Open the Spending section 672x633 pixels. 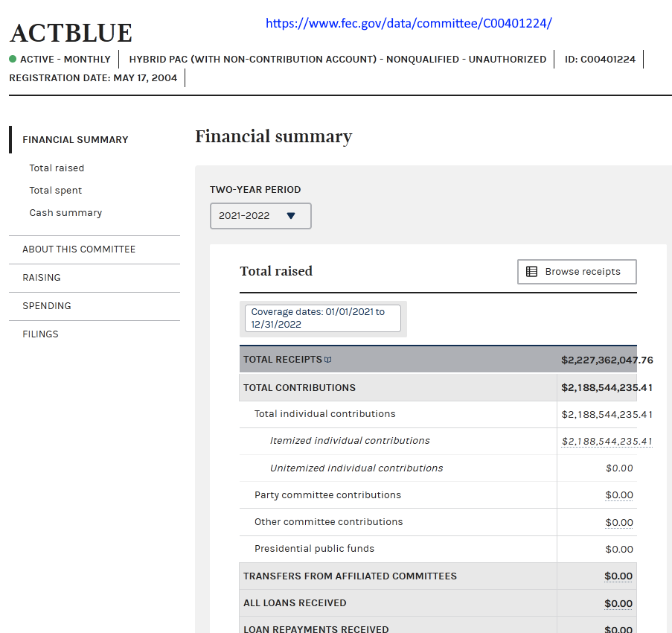[47, 306]
